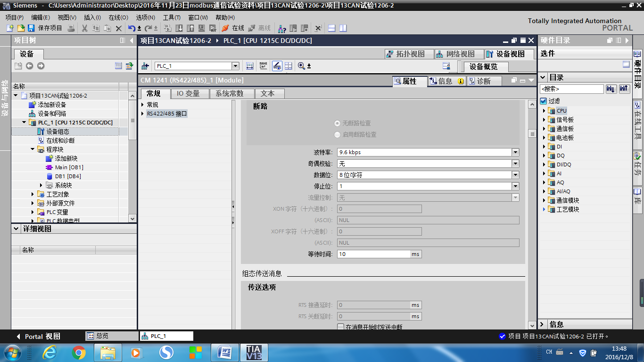Open Chrome from the Windows taskbar
Viewport: 644px width, 362px height.
[79, 352]
